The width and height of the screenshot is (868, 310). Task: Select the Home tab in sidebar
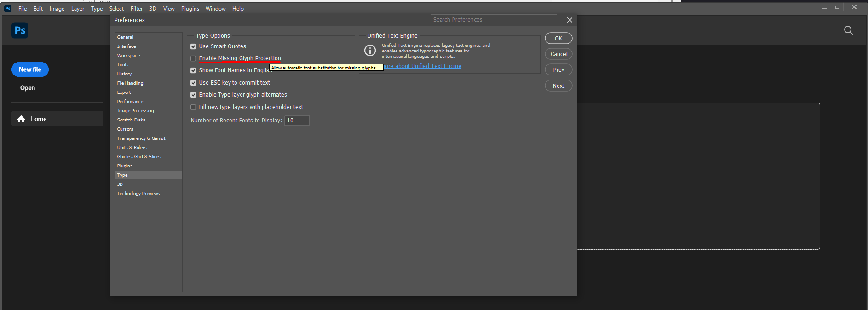coord(57,119)
